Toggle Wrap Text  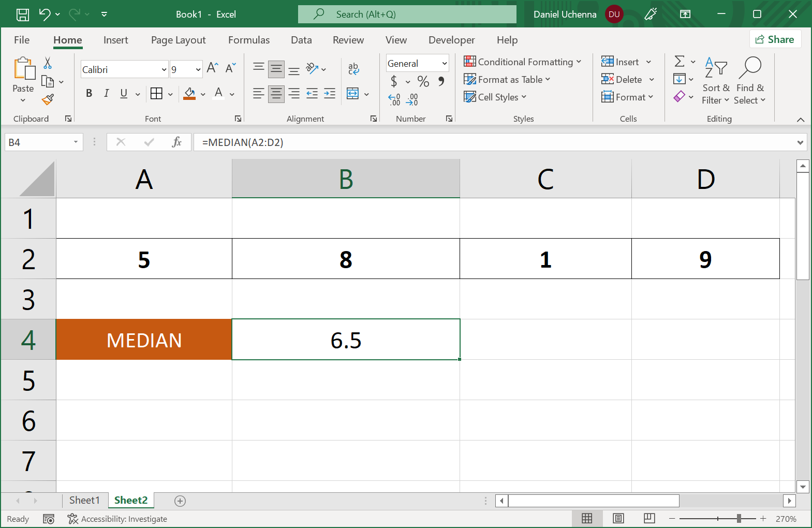[353, 68]
